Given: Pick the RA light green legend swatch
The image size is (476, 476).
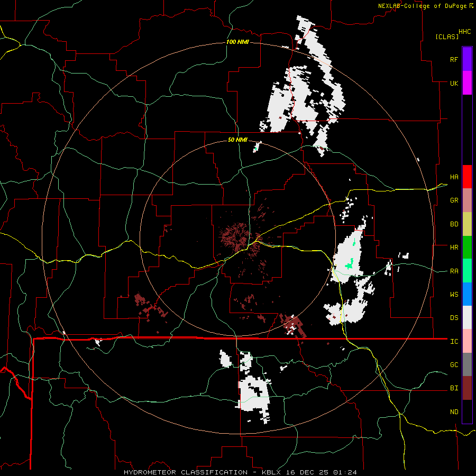Looking at the screenshot, I should click(467, 271).
